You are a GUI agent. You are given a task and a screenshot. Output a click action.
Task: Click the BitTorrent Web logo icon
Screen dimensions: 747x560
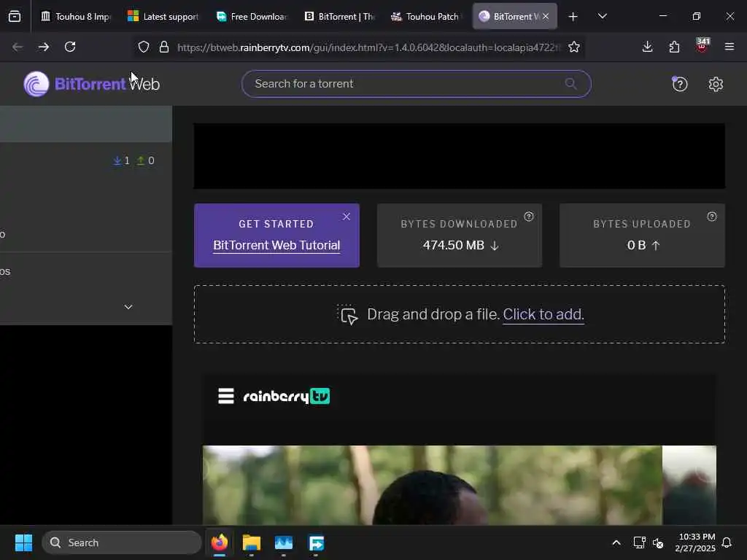pyautogui.click(x=36, y=84)
